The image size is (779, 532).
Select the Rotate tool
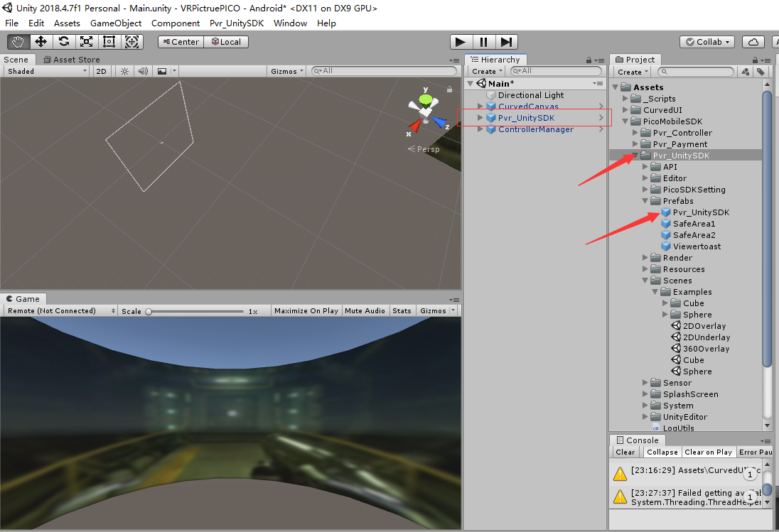click(x=63, y=41)
